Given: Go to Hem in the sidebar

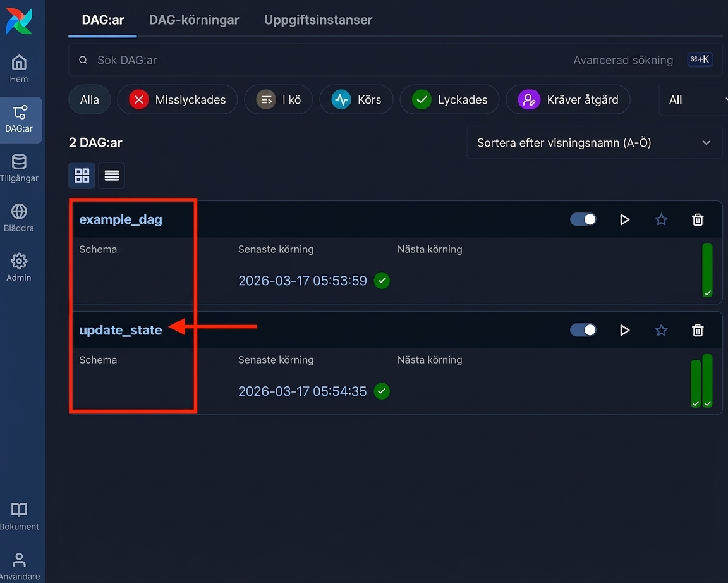Looking at the screenshot, I should coord(19,69).
